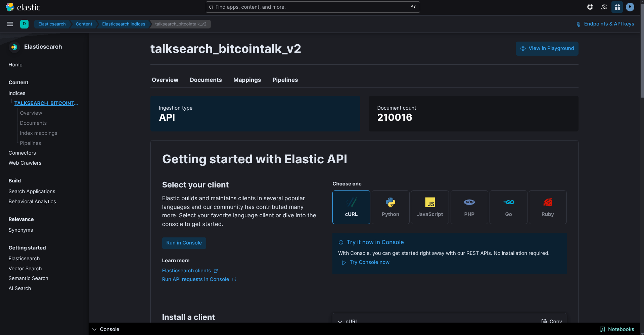Open Search Applications in the sidebar
The image size is (644, 335).
pyautogui.click(x=32, y=191)
